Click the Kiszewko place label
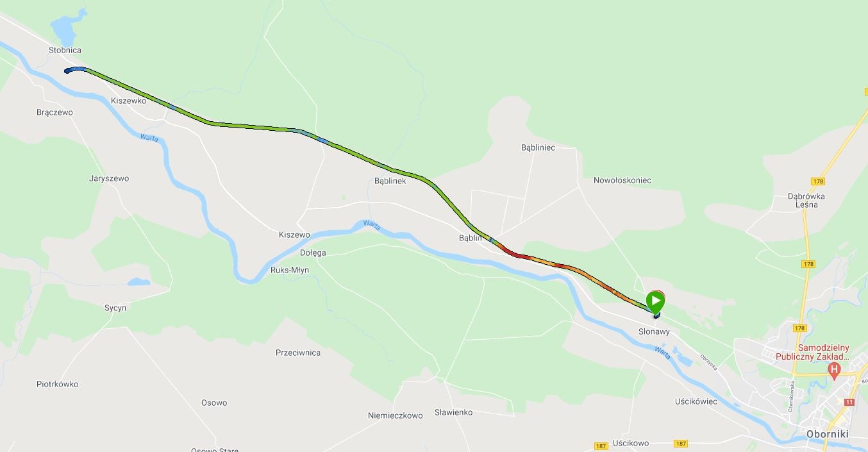This screenshot has width=868, height=452. [x=128, y=101]
